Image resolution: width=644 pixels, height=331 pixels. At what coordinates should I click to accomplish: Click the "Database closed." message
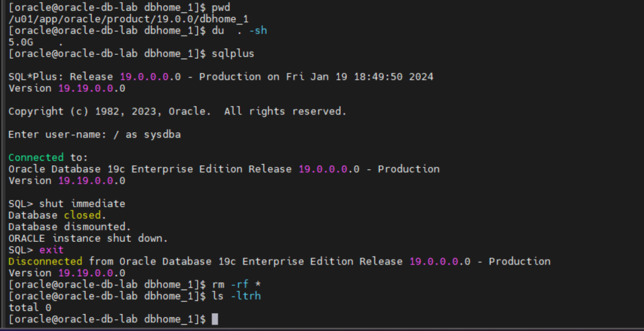[x=55, y=215]
